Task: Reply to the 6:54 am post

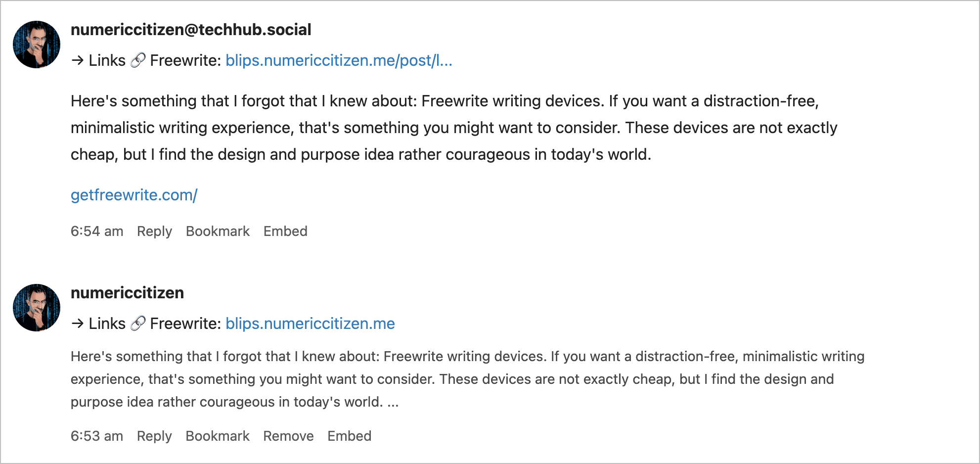Action: (x=154, y=231)
